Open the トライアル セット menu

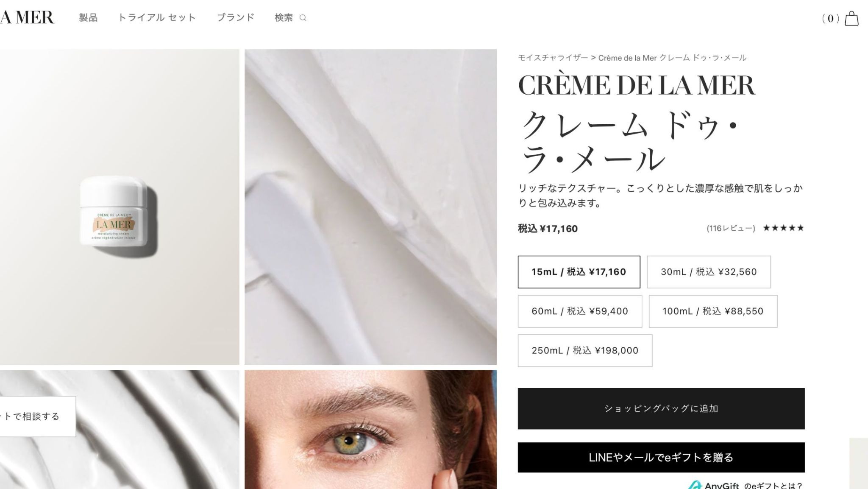157,17
